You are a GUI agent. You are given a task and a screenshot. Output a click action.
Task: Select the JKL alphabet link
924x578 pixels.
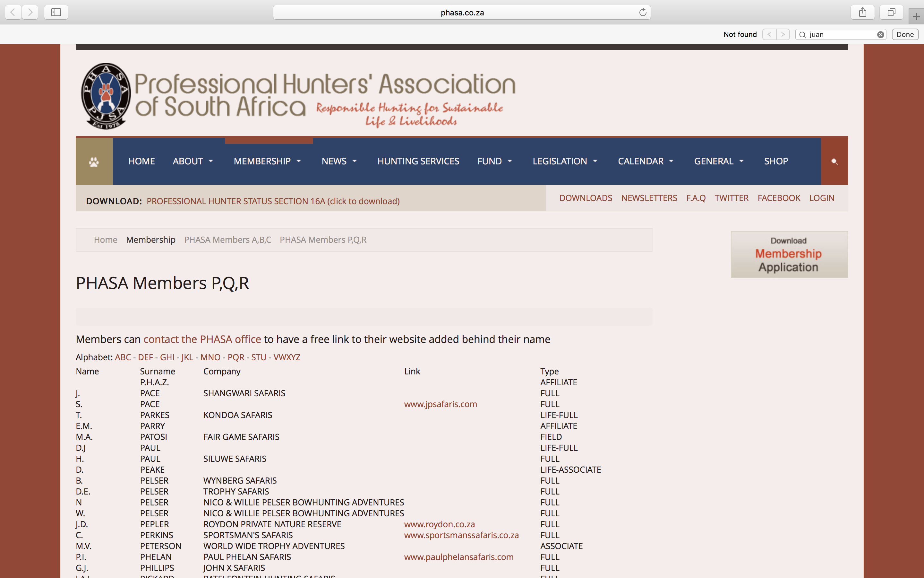(x=187, y=357)
